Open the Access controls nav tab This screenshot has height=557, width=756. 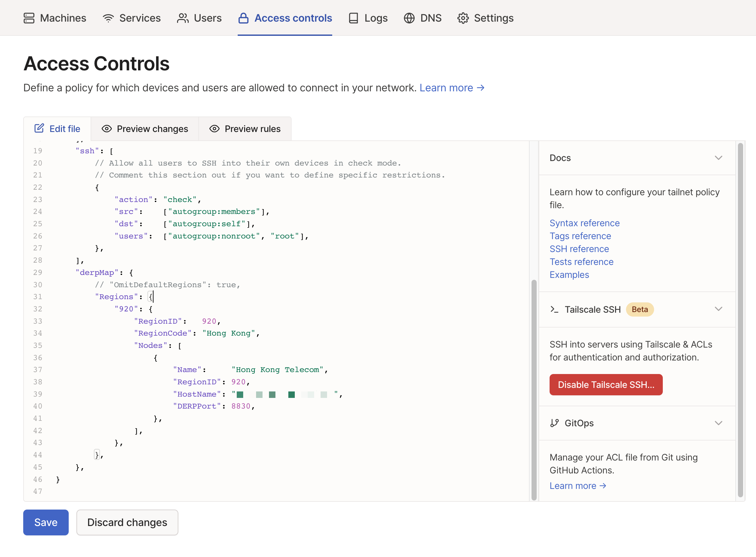coord(285,18)
